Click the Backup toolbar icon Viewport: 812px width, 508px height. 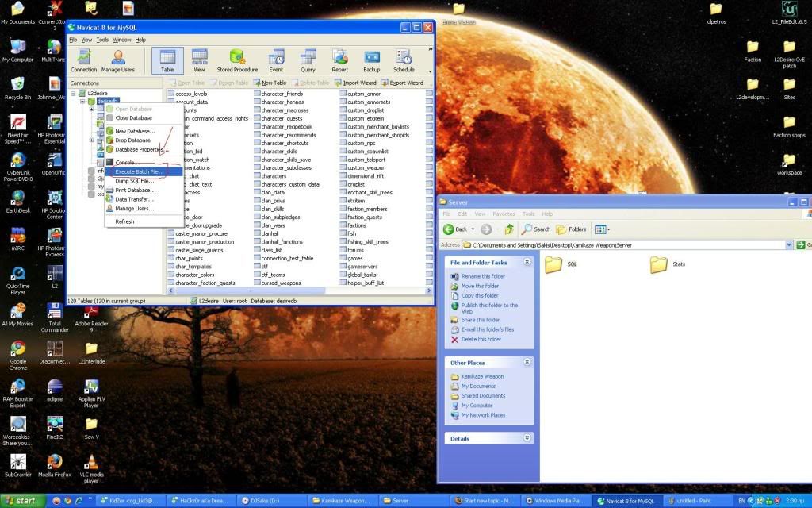(x=371, y=60)
